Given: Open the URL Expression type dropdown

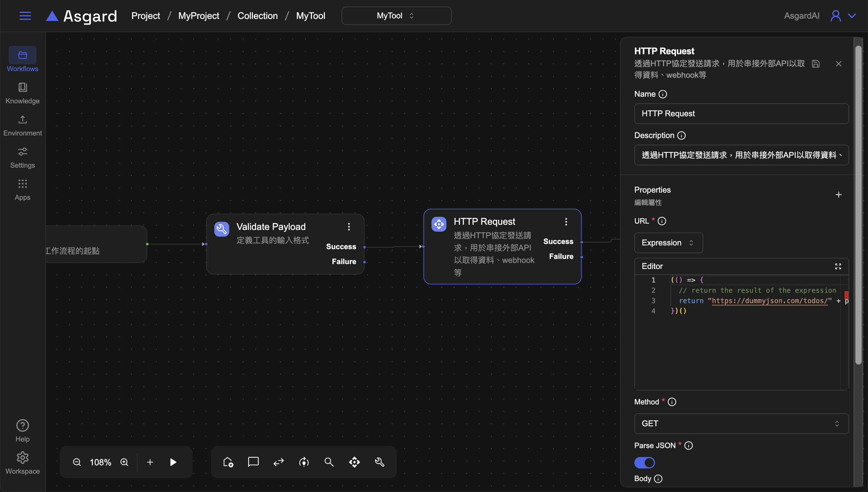Looking at the screenshot, I should click(668, 243).
